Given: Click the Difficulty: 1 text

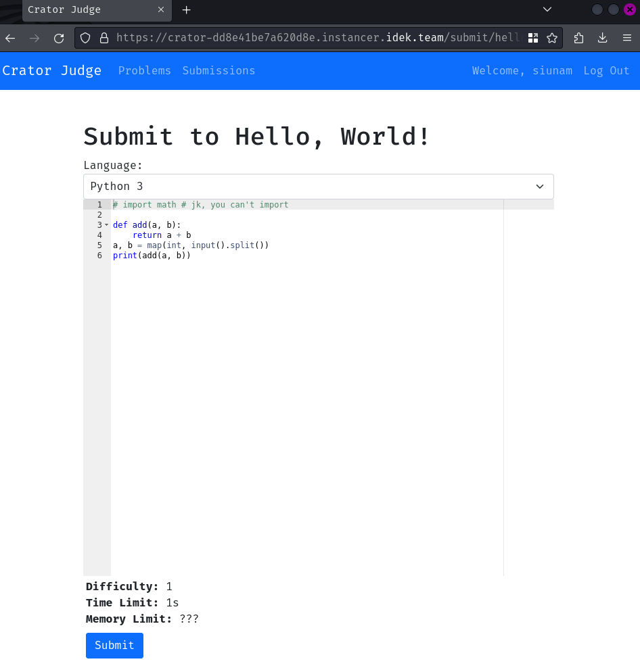Looking at the screenshot, I should (x=129, y=586).
